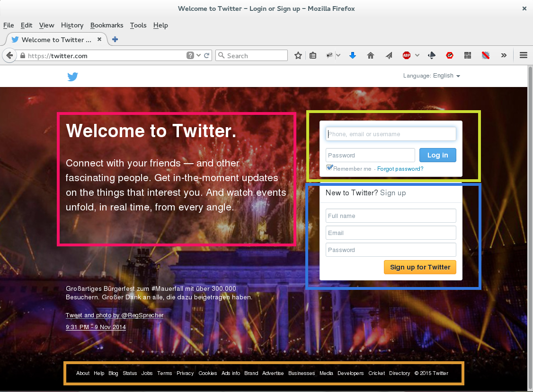This screenshot has height=392, width=533.
Task: Focus the login Password field
Action: (370, 155)
